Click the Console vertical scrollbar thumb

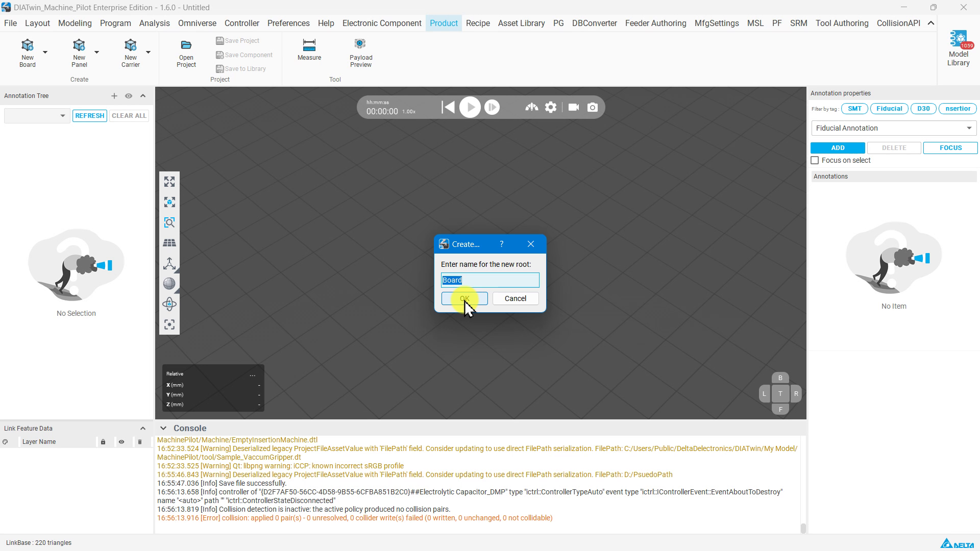coord(803,529)
